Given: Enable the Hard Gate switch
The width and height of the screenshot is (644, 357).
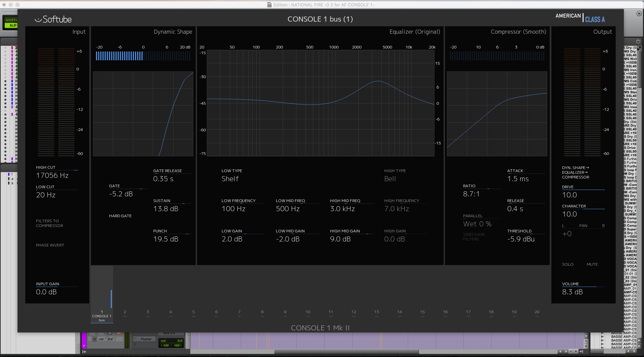Looking at the screenshot, I should pos(120,216).
